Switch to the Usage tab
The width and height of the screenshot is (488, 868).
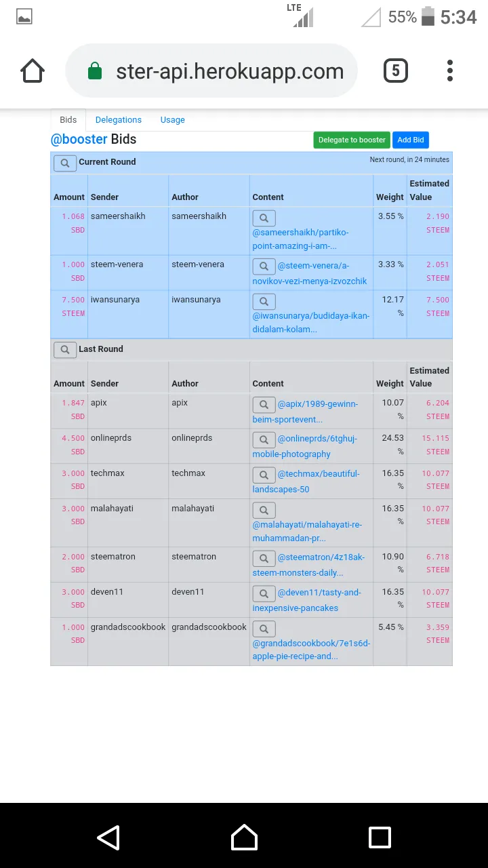[173, 120]
